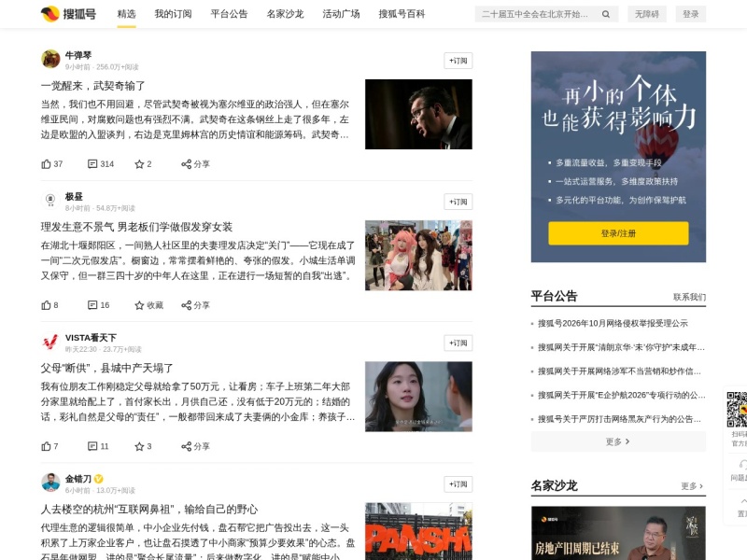Subscribe to 牛弹琴 with +订阅
Screen dimensions: 747x560
[458, 61]
